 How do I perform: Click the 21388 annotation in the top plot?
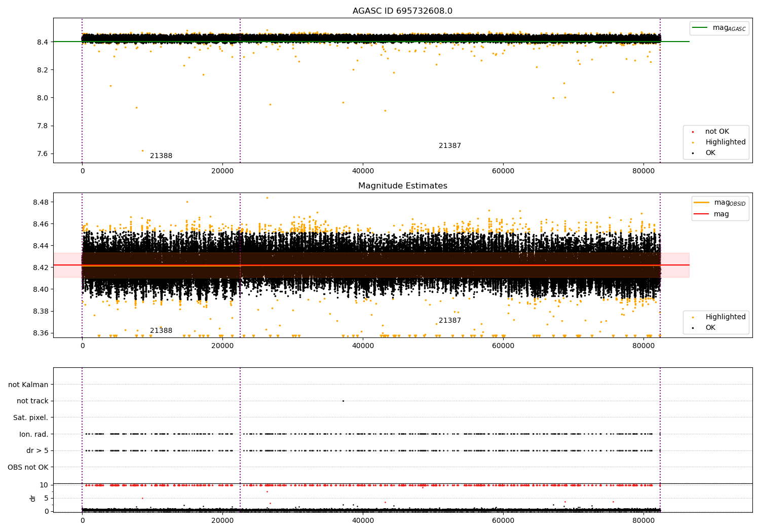[161, 156]
